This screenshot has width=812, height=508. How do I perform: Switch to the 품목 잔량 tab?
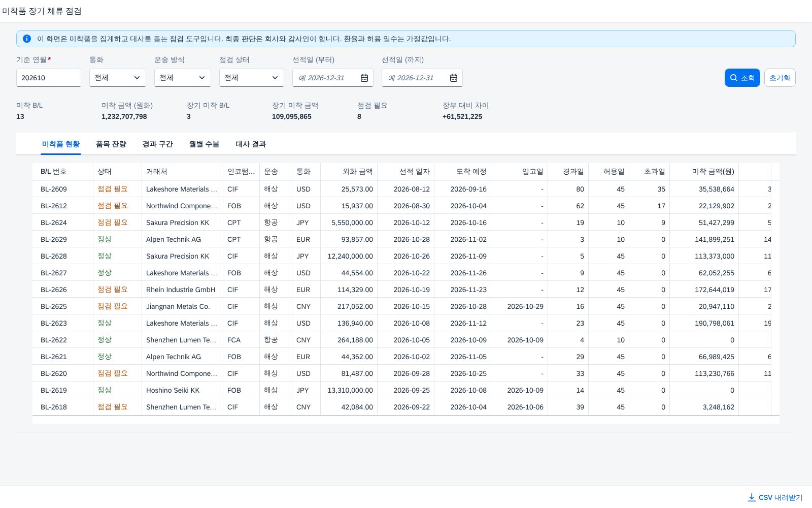(111, 144)
